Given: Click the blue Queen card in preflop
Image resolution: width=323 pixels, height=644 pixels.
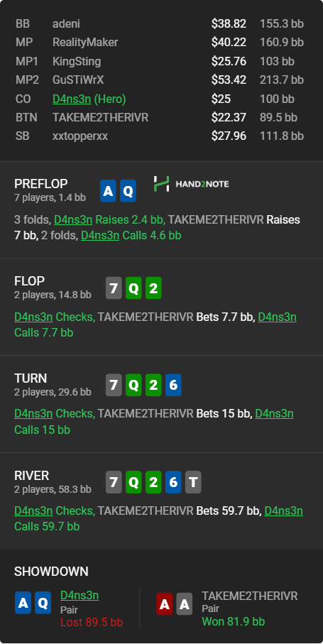Looking at the screenshot, I should 128,191.
